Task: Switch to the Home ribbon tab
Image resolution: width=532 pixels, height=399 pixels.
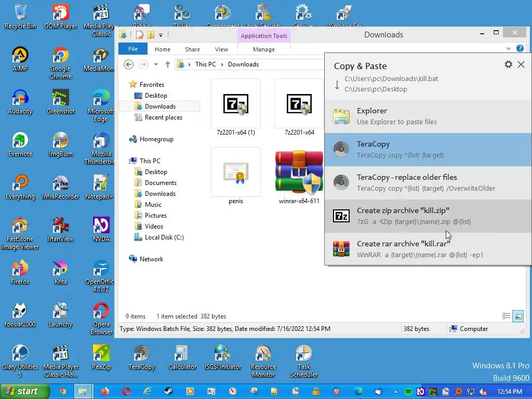Action: click(163, 49)
